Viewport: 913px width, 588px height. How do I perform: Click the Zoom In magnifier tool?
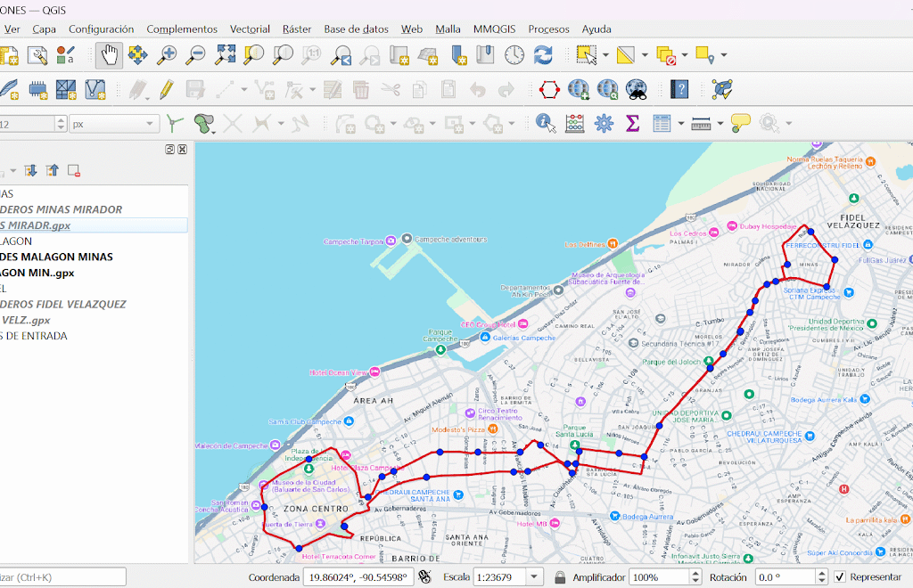[x=167, y=55]
